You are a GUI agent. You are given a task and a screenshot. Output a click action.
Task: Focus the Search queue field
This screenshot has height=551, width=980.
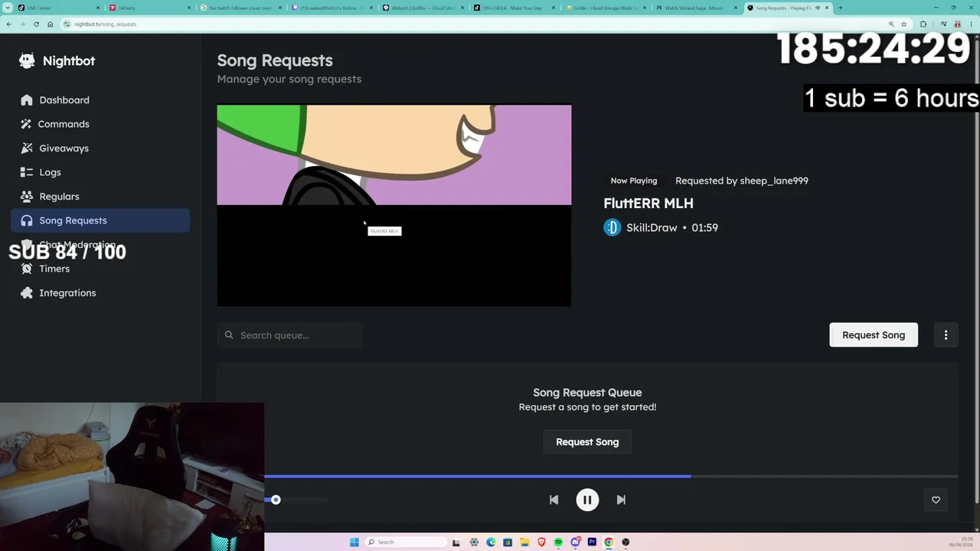pyautogui.click(x=290, y=335)
